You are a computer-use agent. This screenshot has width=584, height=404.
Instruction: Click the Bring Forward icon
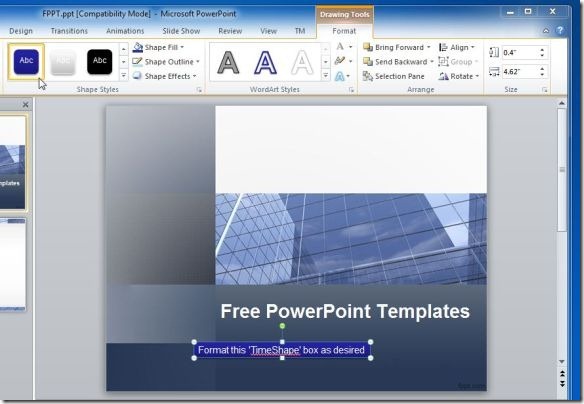tap(368, 47)
